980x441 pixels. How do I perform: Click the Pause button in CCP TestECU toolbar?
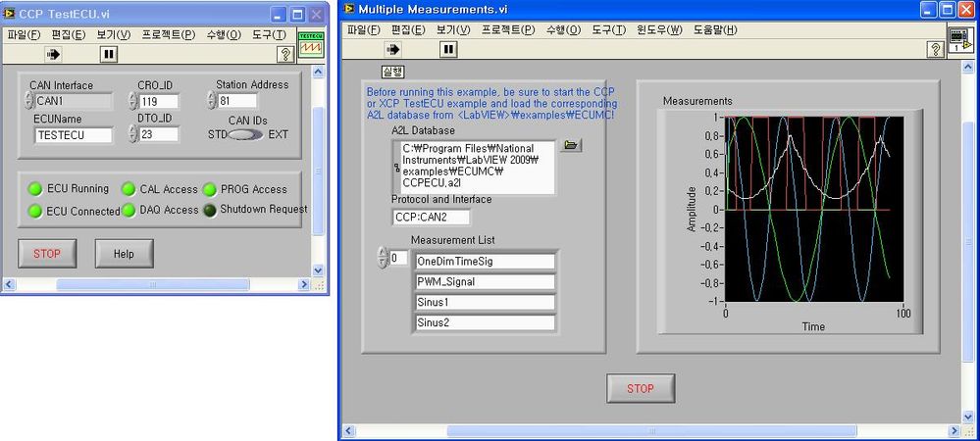click(x=109, y=54)
